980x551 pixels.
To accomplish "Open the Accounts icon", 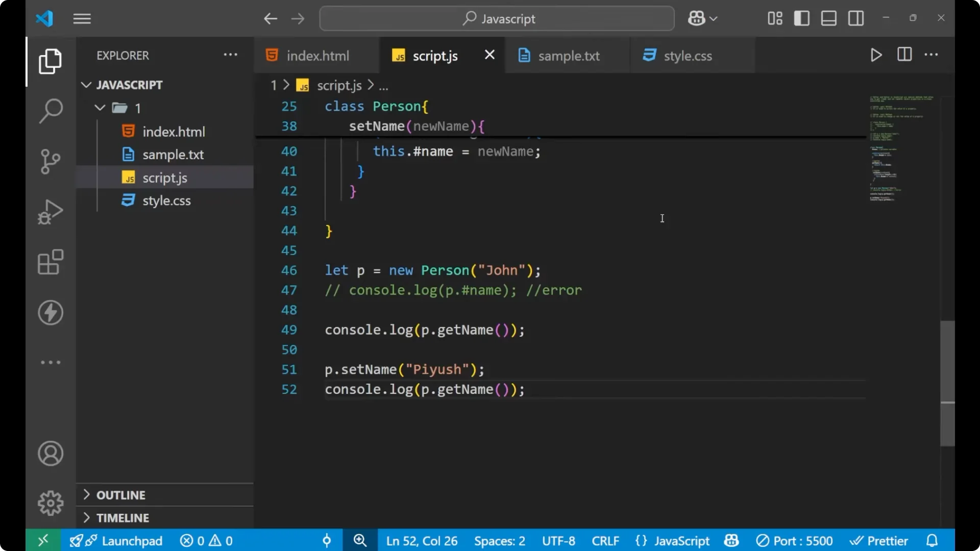I will pos(50,454).
